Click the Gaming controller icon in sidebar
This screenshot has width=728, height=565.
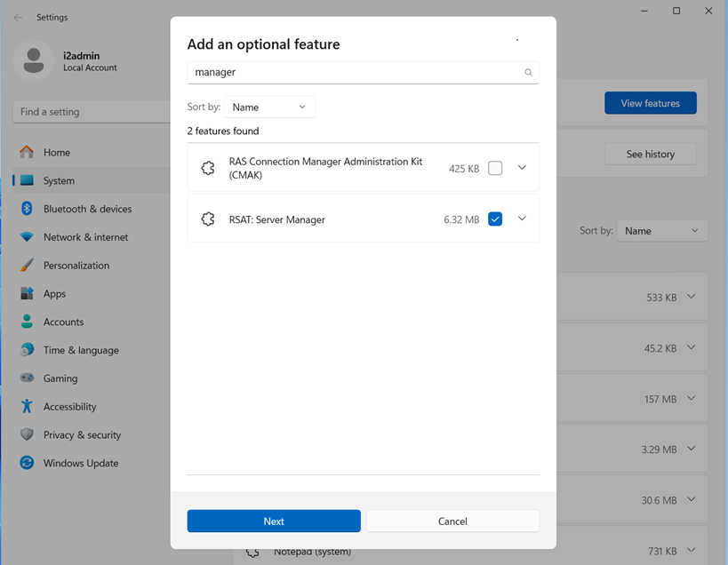(x=27, y=378)
